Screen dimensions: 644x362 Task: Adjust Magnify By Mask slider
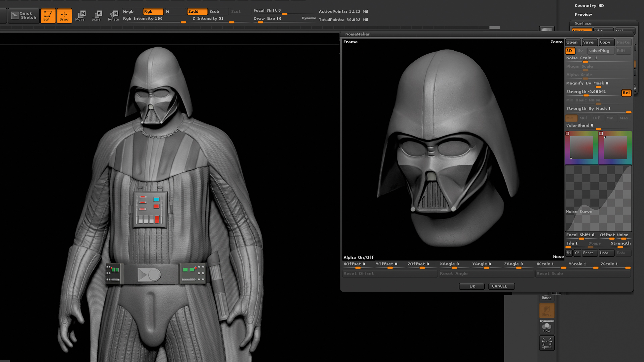coord(598,84)
